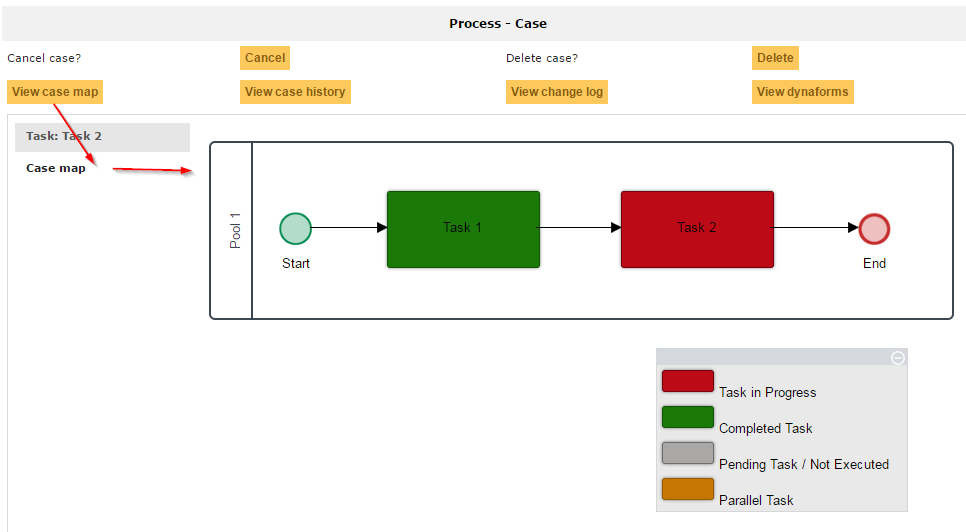The height and width of the screenshot is (532, 966).
Task: Collapse the legend panel with minus icon
Action: (x=897, y=357)
